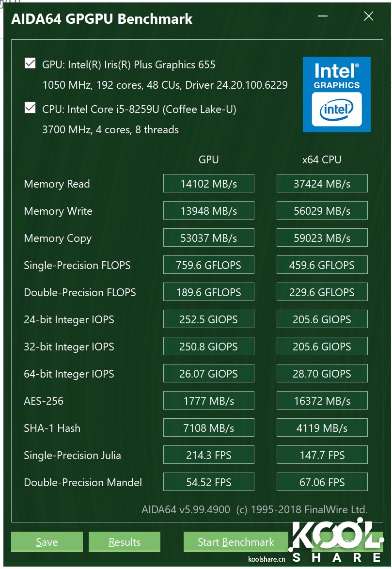392x569 pixels.
Task: Click the Single-Precision FLOPS GPU value
Action: point(208,265)
